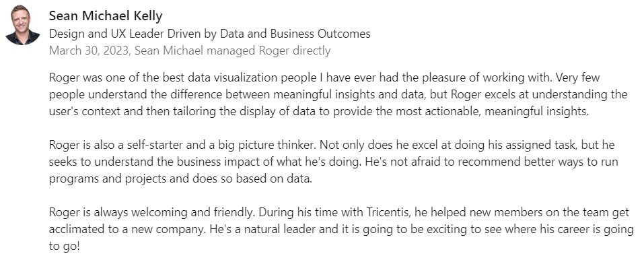Click the paragraph starting 'Roger is always welcoming'
The height and width of the screenshot is (258, 644).
pyautogui.click(x=341, y=230)
